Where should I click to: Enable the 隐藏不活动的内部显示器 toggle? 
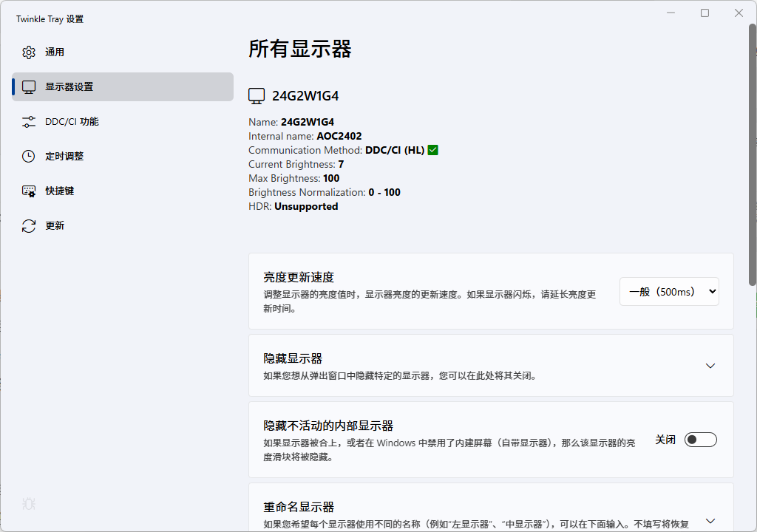click(699, 439)
